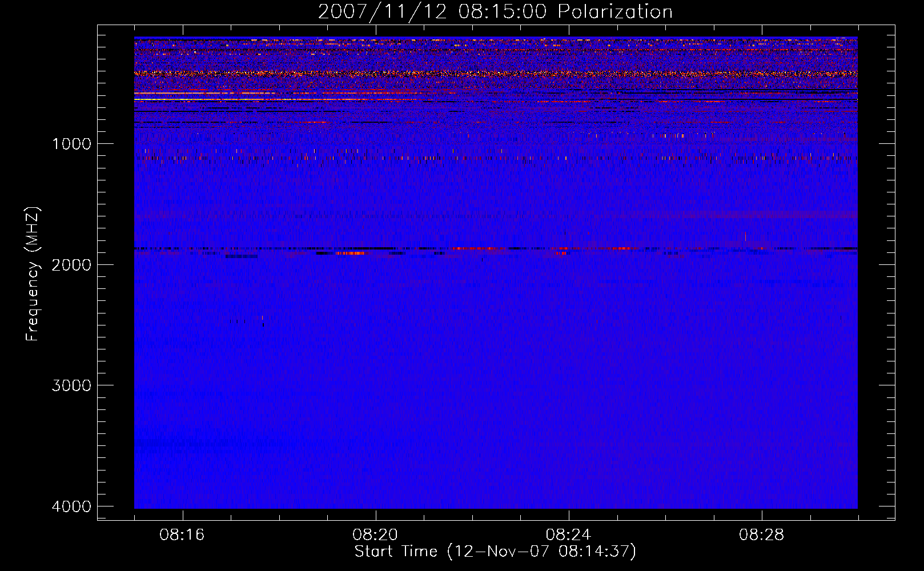The height and width of the screenshot is (571, 924).
Task: Click the 4000 frequency tick label
Action: [71, 506]
